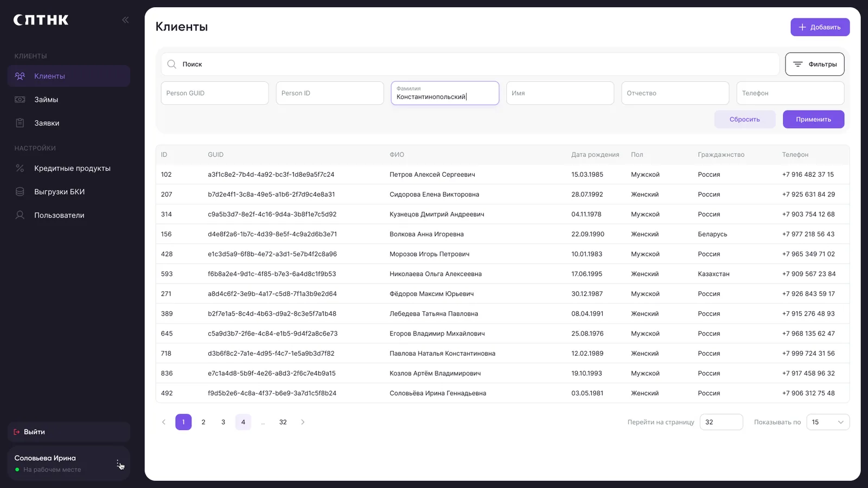This screenshot has width=868, height=488.
Task: Open the Показывать по dropdown
Action: pyautogui.click(x=828, y=422)
